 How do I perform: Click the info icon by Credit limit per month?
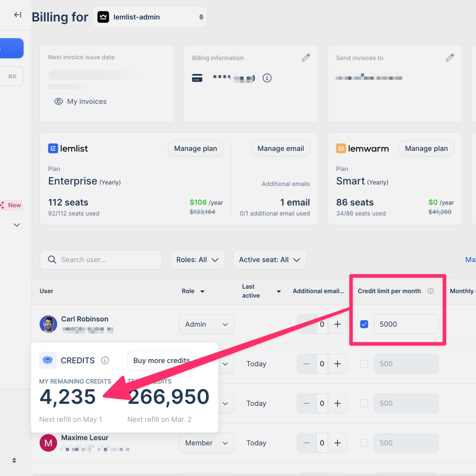pyautogui.click(x=431, y=291)
